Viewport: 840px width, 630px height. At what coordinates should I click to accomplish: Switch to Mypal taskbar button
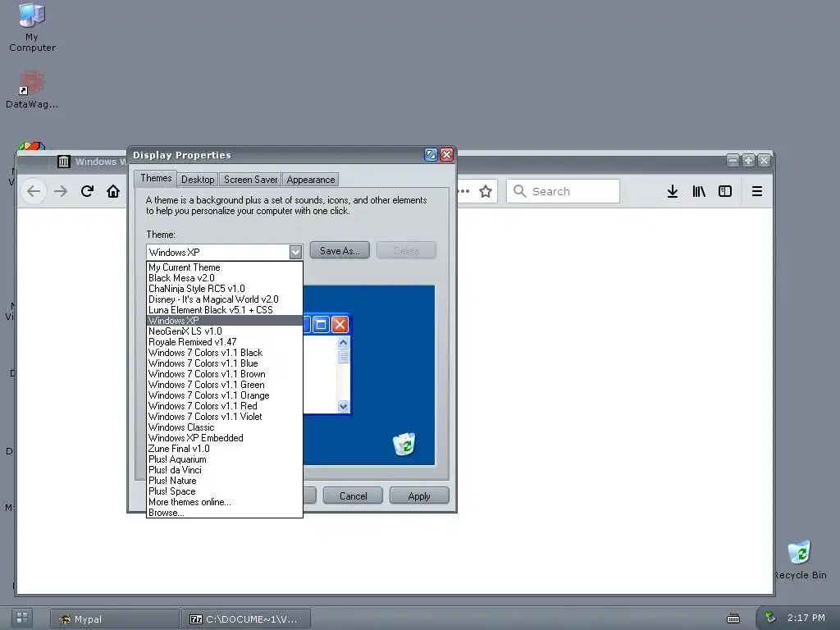115,619
